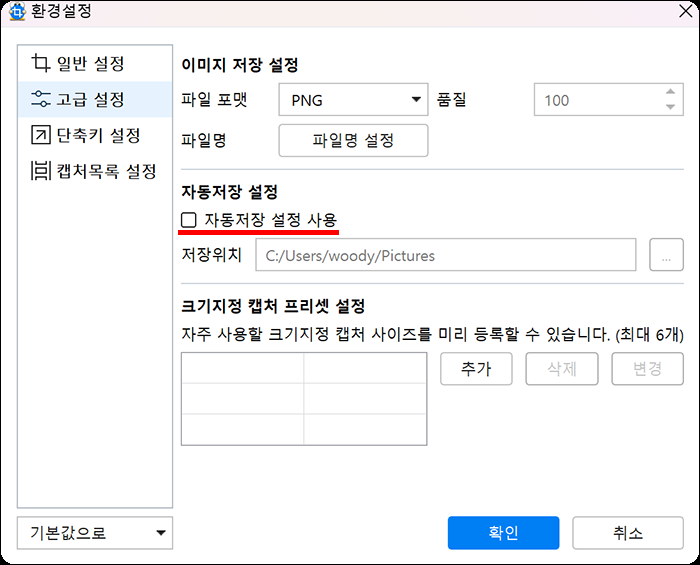Increase 품질 value with up arrow

tap(670, 92)
